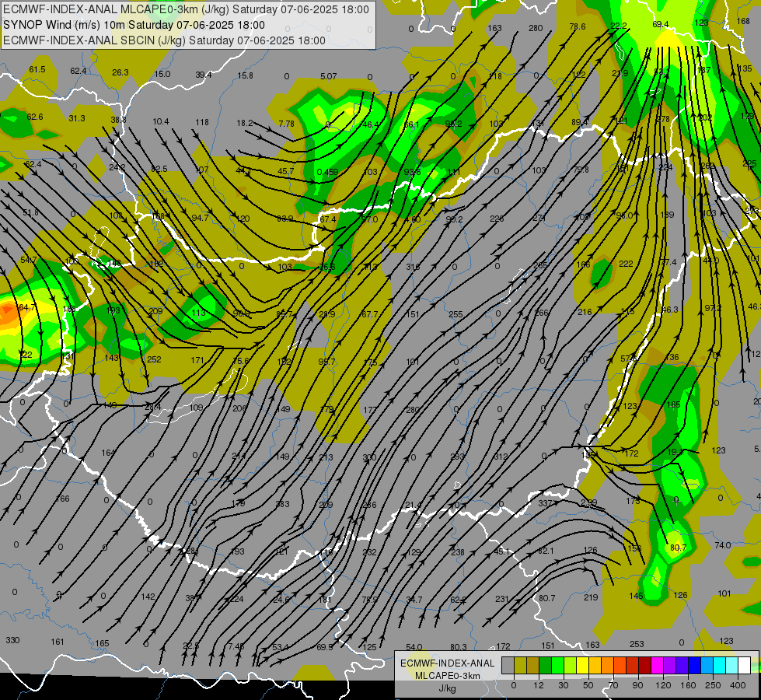Click the map value 69.4
Viewport: 761px width, 700px height.
click(661, 24)
